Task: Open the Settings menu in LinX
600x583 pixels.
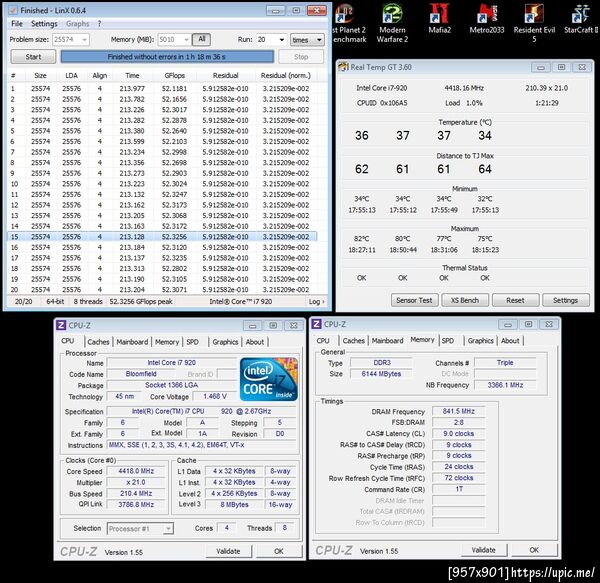Action: 44,24
